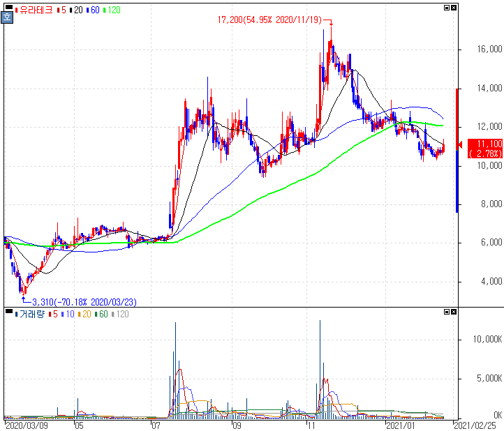The width and height of the screenshot is (504, 431).
Task: Select the red 5-day volume average legend
Action: point(53,314)
